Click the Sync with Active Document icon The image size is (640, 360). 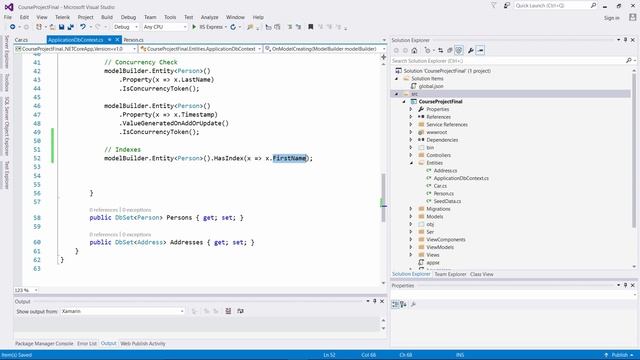[x=440, y=51]
